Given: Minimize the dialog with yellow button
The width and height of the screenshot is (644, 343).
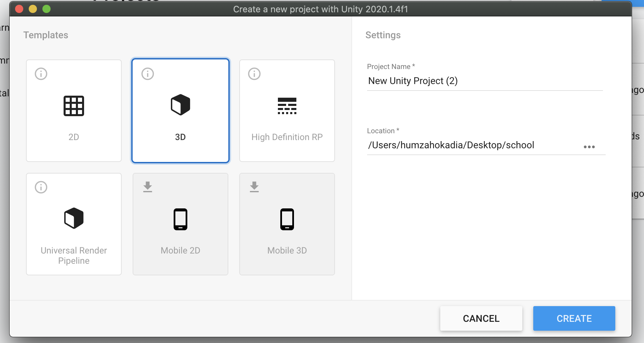Looking at the screenshot, I should point(33,9).
